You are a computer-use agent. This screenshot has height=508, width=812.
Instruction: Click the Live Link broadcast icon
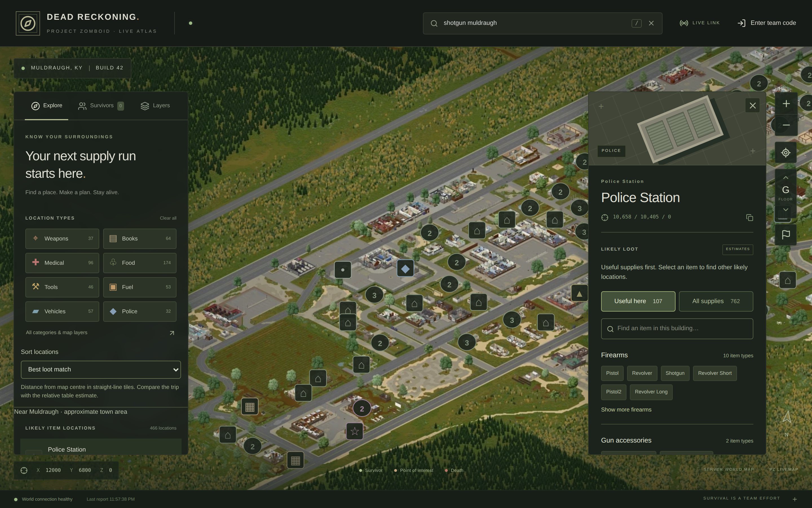click(684, 23)
